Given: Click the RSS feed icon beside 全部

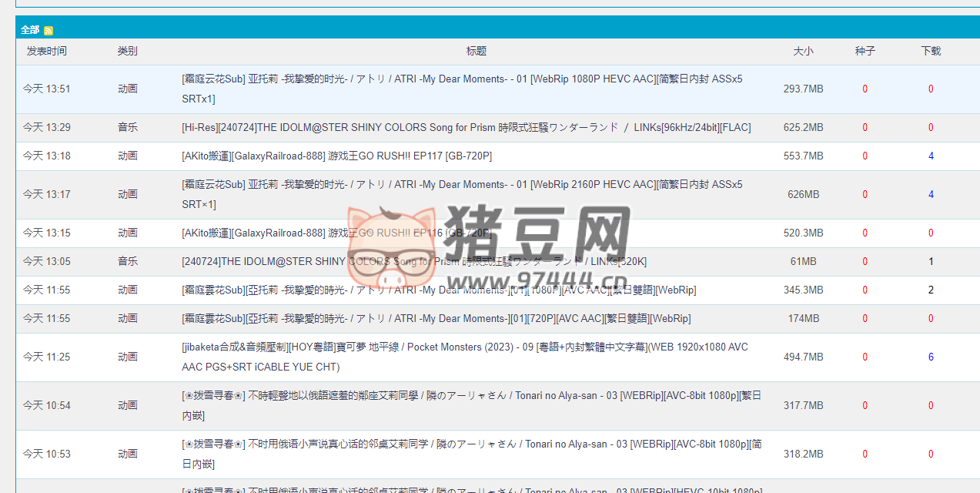Looking at the screenshot, I should click(x=48, y=29).
